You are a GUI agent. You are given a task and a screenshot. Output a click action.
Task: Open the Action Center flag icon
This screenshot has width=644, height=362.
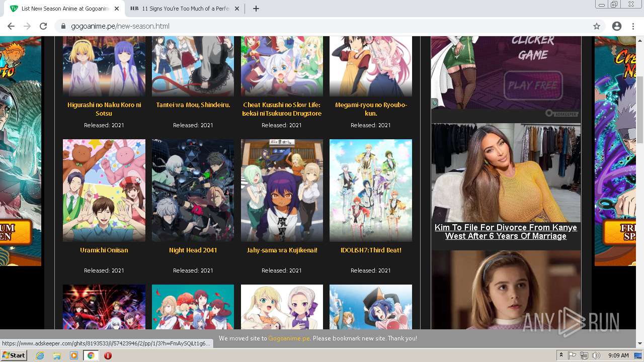[572, 355]
